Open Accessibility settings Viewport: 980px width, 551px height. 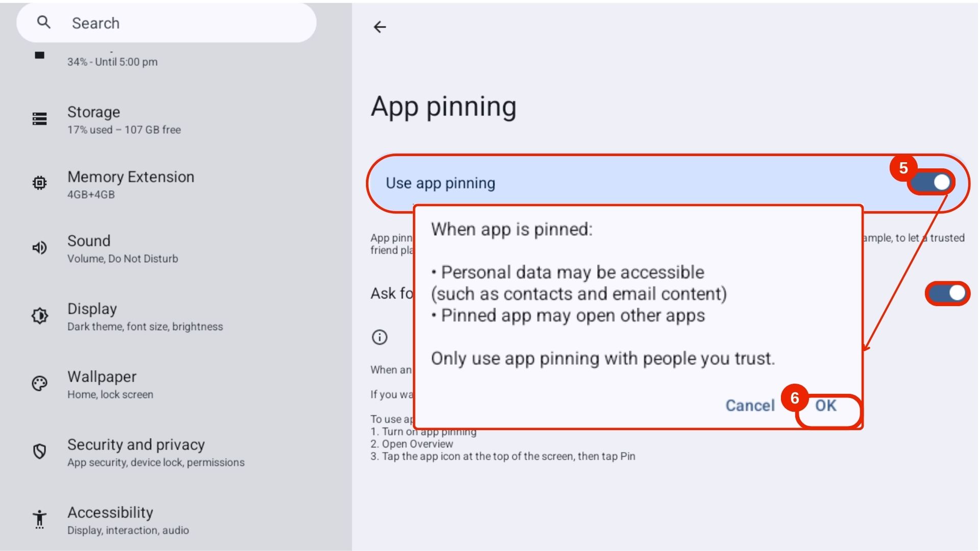128,520
